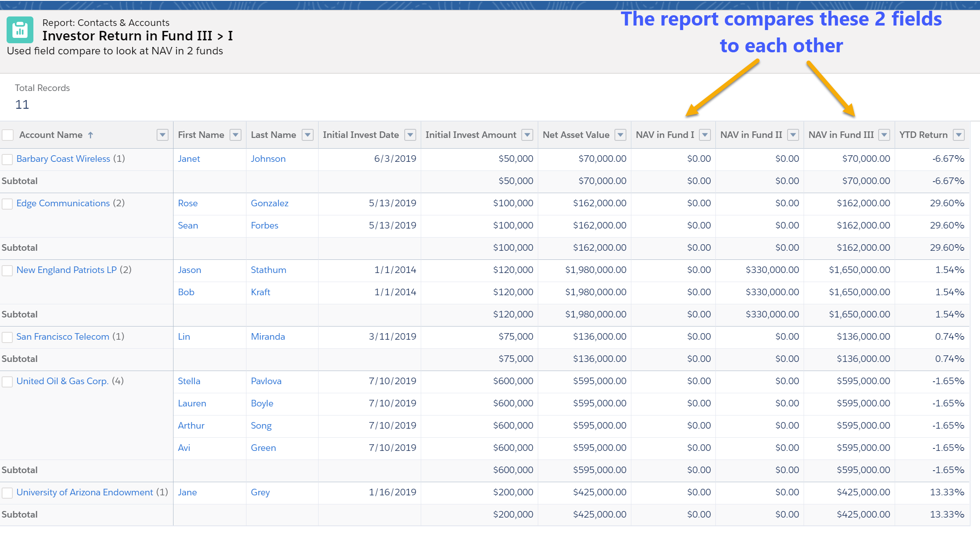Click the ascending sort arrow on Account Name

[x=91, y=135]
